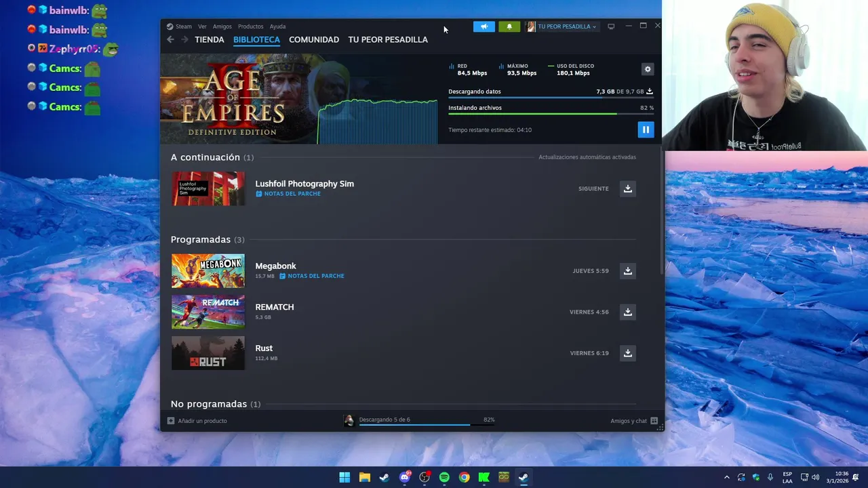The height and width of the screenshot is (488, 868).
Task: Download Lushfoil Photography Sim now
Action: coord(628,188)
